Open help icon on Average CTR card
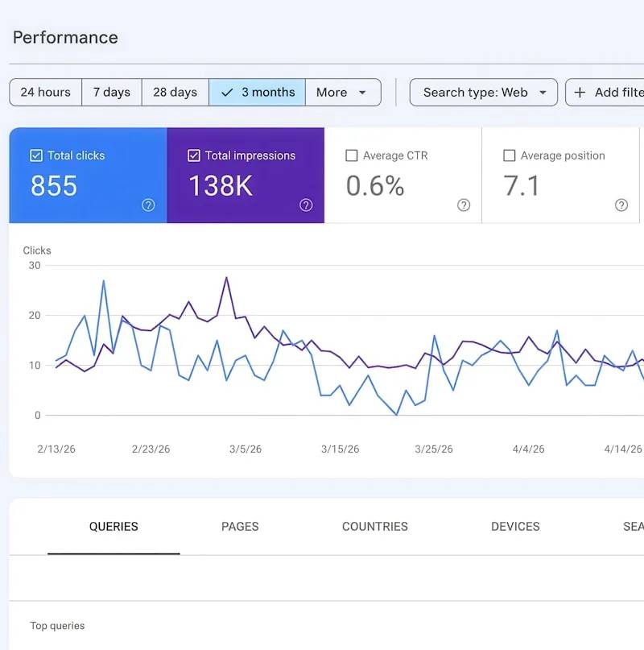 pos(464,205)
